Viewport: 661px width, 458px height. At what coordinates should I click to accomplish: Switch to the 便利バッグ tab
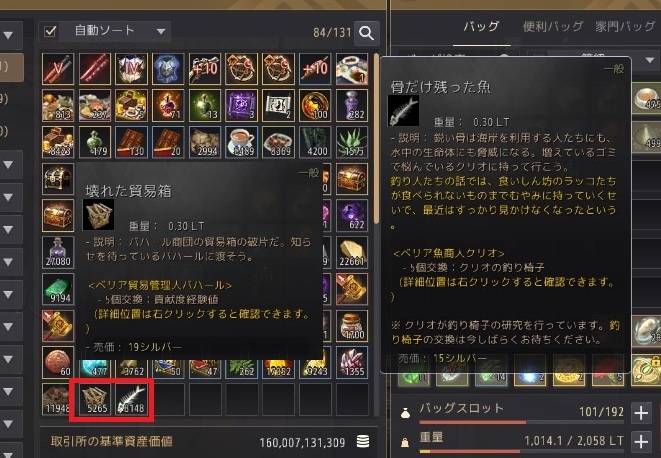(553, 27)
